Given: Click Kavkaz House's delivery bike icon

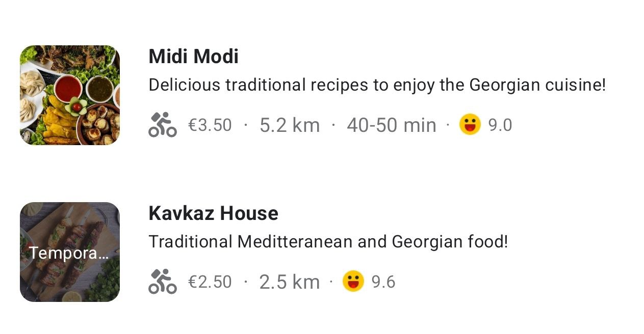Looking at the screenshot, I should click(x=162, y=282).
